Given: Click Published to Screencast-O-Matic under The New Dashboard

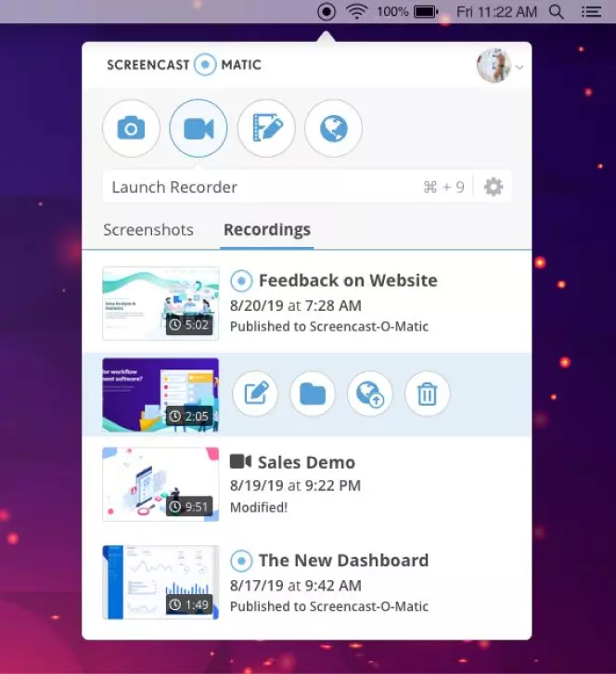Looking at the screenshot, I should coord(329,606).
